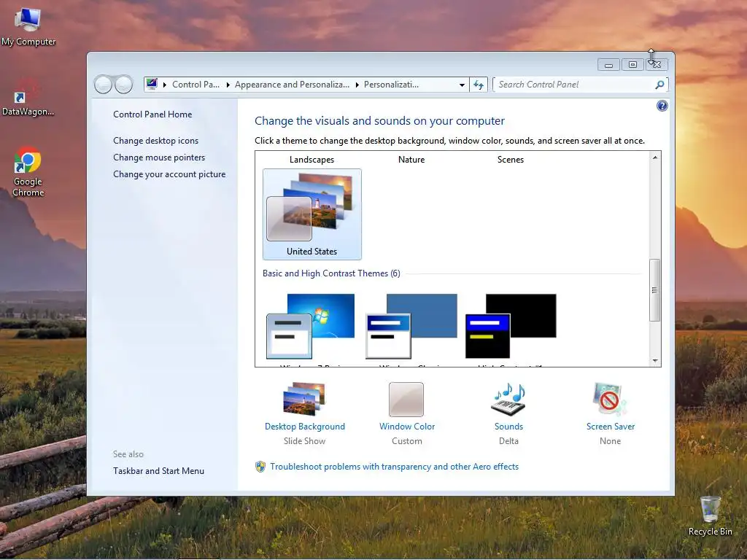This screenshot has width=747, height=560.
Task: Click the theme list scroll down arrow
Action: 655,361
